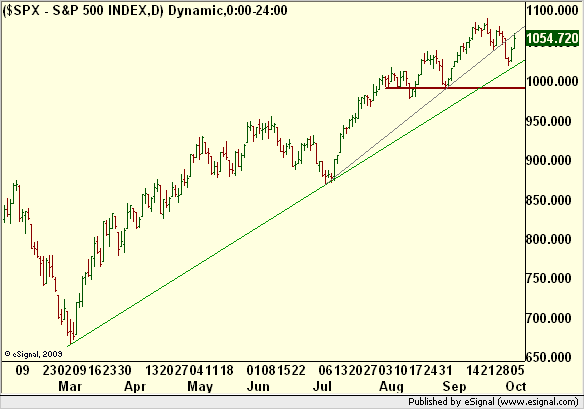
Task: Click the eSignal 2009 copyright text
Action: click(34, 353)
